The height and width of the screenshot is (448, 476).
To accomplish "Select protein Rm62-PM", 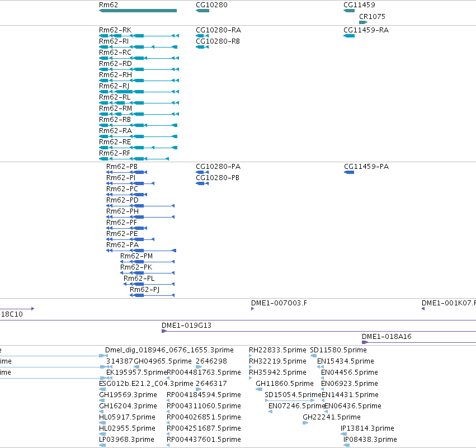I will (147, 262).
